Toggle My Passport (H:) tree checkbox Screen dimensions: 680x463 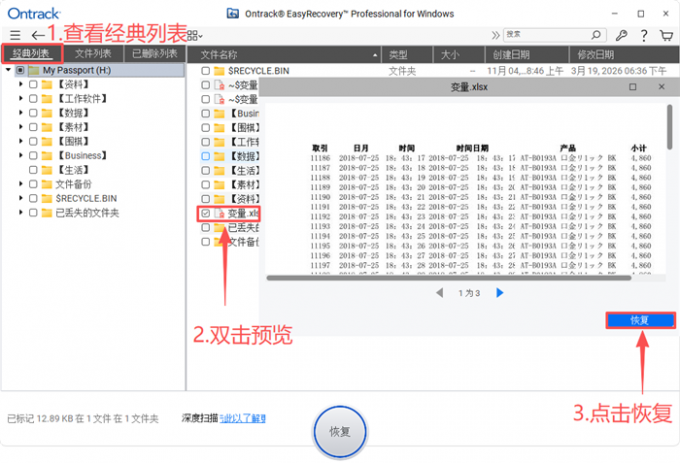(20, 70)
